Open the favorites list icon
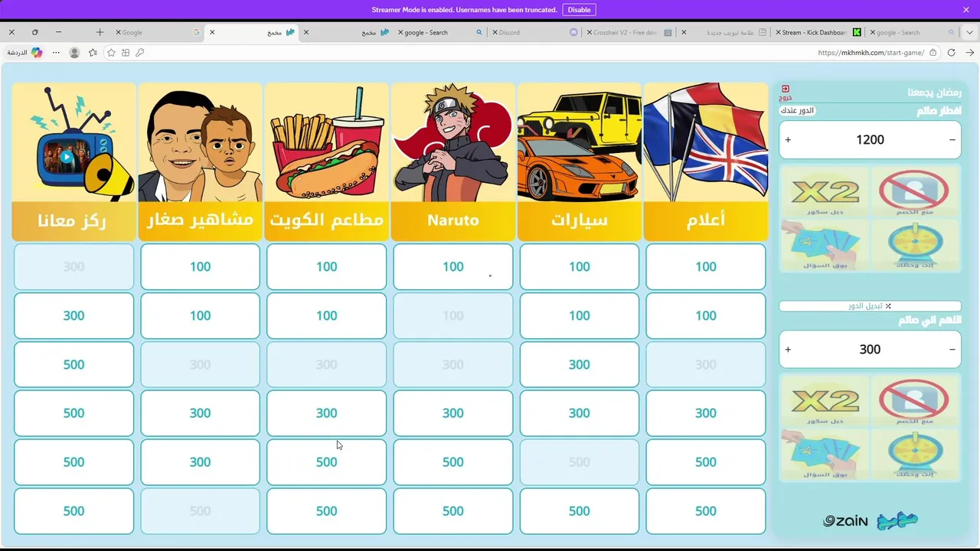 tap(93, 53)
